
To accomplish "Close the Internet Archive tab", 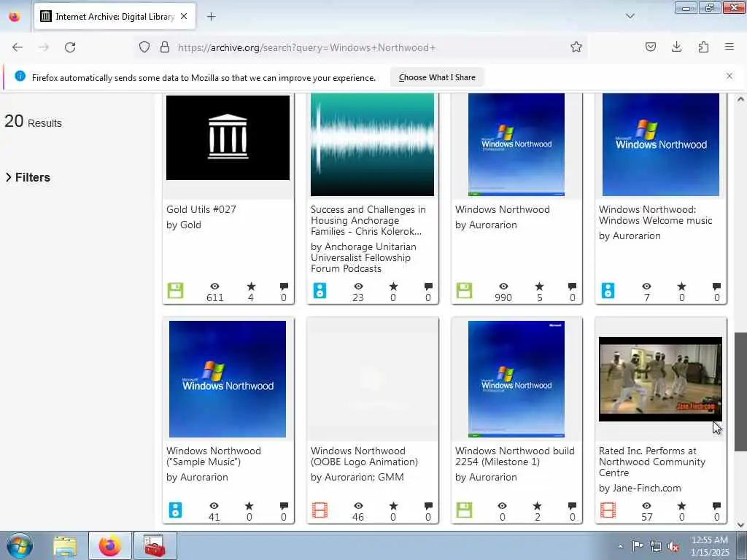I will 184,17.
